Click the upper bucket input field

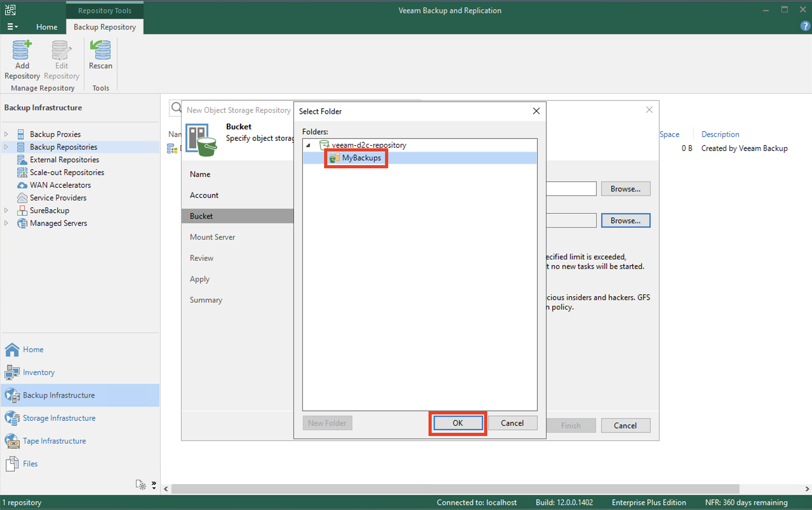[571, 189]
